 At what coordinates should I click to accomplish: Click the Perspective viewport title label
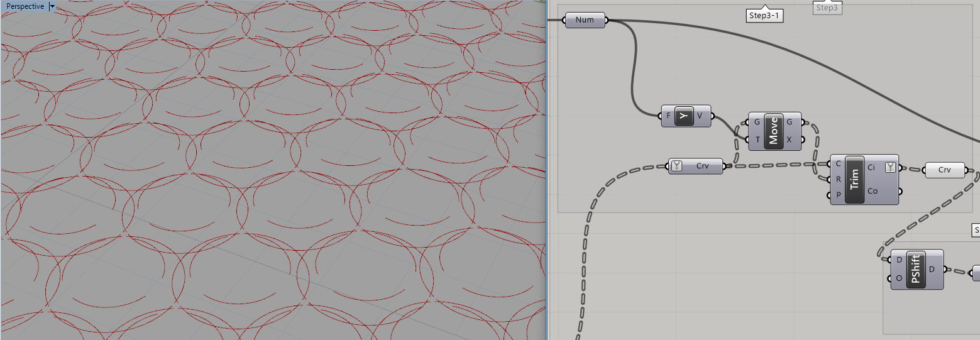click(25, 6)
